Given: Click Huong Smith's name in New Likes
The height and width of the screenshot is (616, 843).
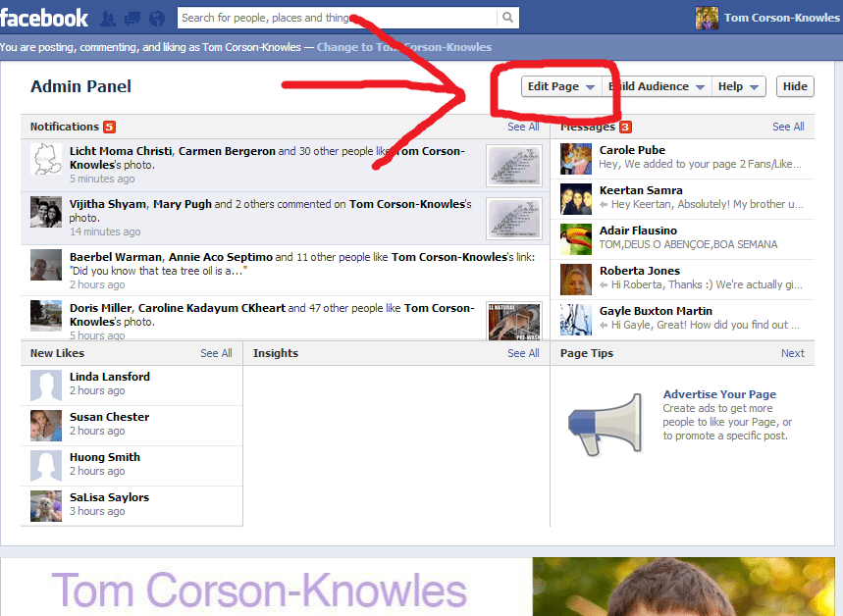Looking at the screenshot, I should 105,457.
